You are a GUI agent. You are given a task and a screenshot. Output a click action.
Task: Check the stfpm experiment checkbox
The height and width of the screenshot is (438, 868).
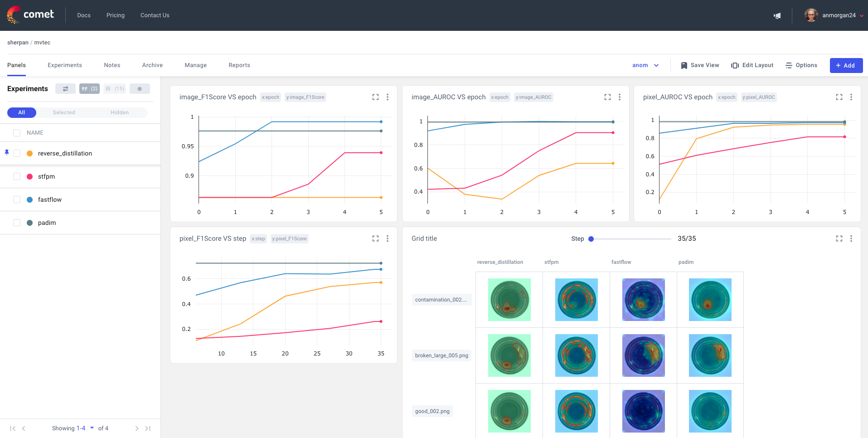click(17, 176)
